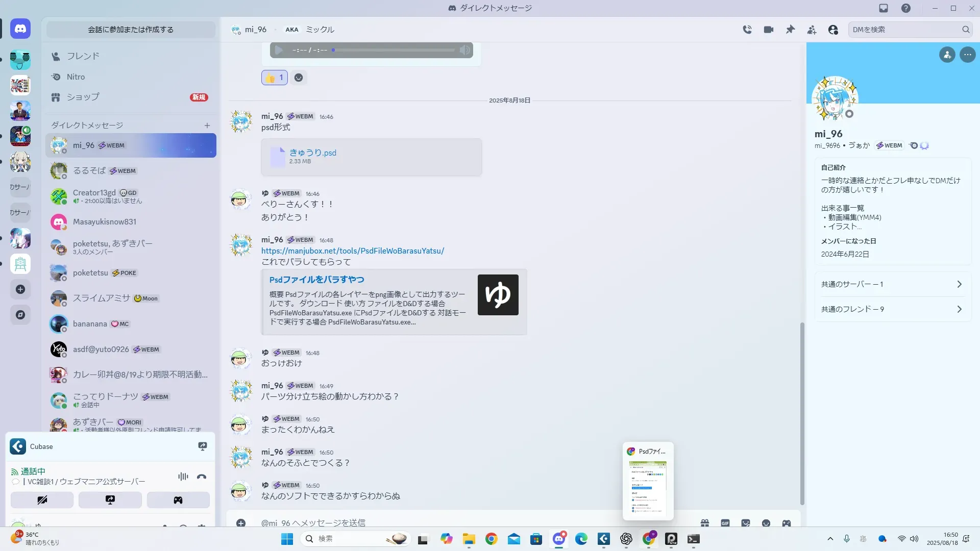
Task: Disconnect from the voice channel
Action: (x=202, y=477)
